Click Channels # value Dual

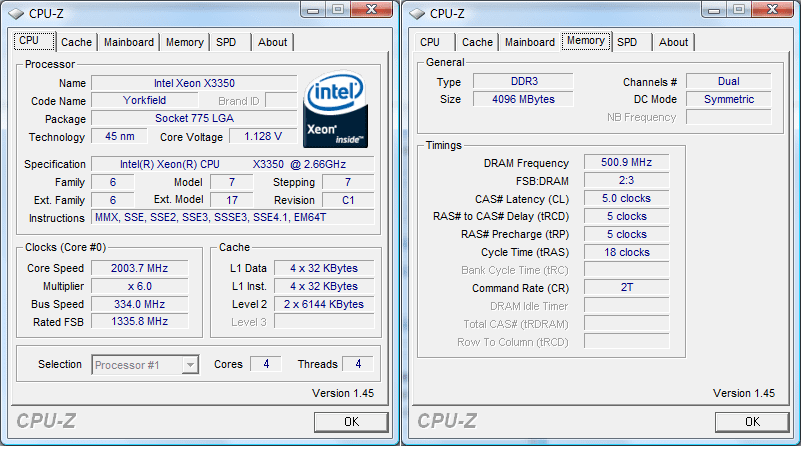(x=729, y=81)
